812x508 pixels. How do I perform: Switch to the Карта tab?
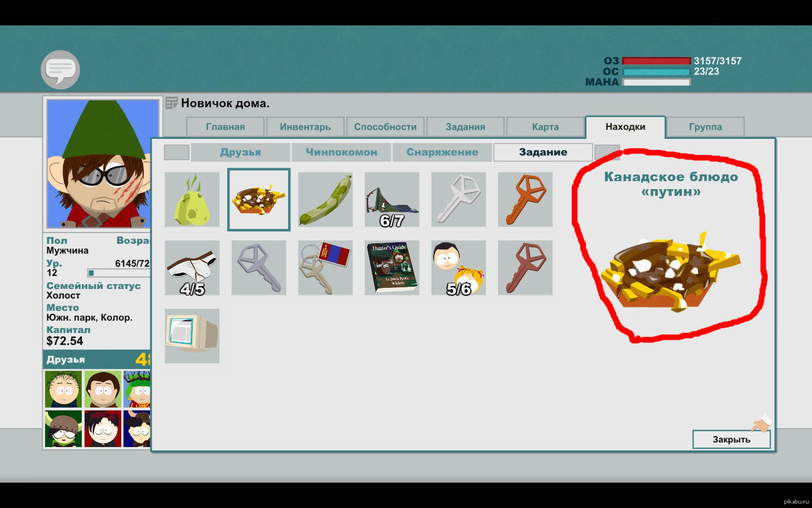(545, 127)
